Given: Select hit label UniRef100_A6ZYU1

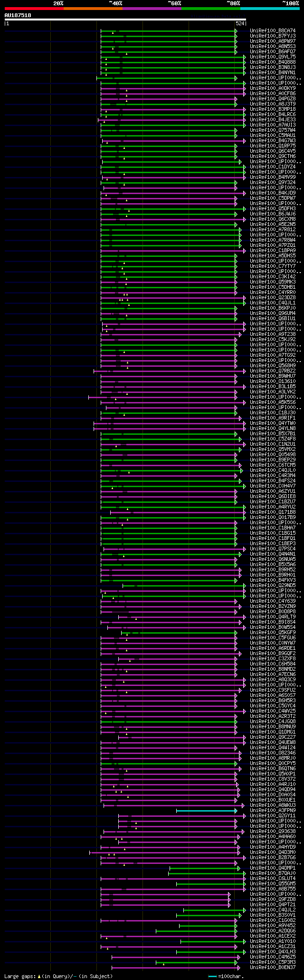Looking at the screenshot, I should [x=273, y=491].
